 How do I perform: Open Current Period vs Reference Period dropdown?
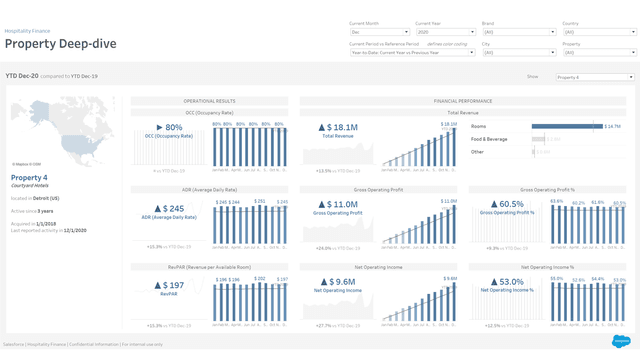point(412,52)
